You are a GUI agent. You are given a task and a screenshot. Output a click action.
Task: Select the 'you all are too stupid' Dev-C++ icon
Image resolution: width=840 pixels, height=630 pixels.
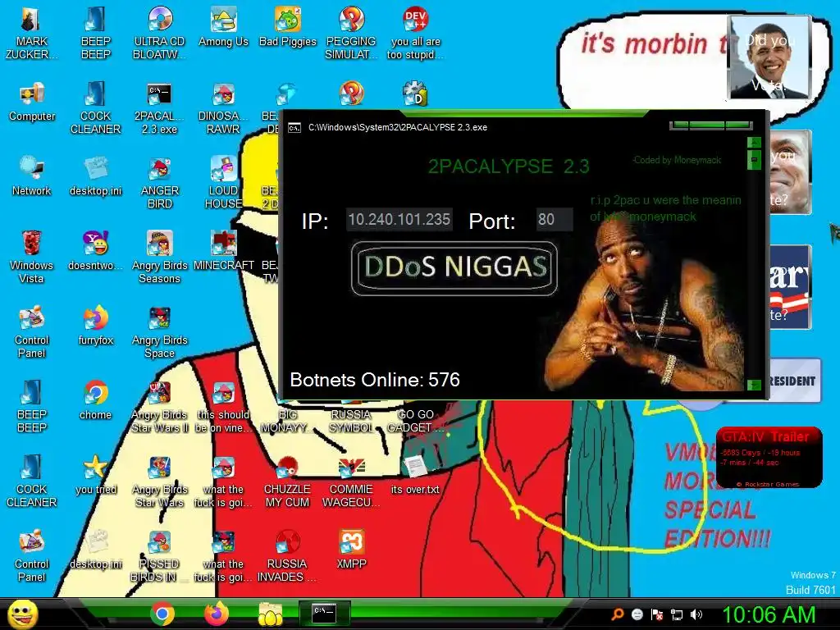point(415,33)
